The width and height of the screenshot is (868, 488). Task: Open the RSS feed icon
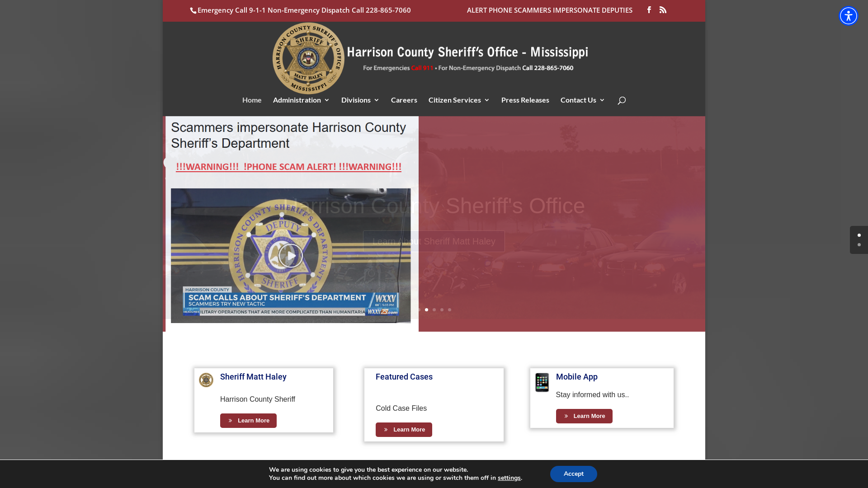pos(663,9)
